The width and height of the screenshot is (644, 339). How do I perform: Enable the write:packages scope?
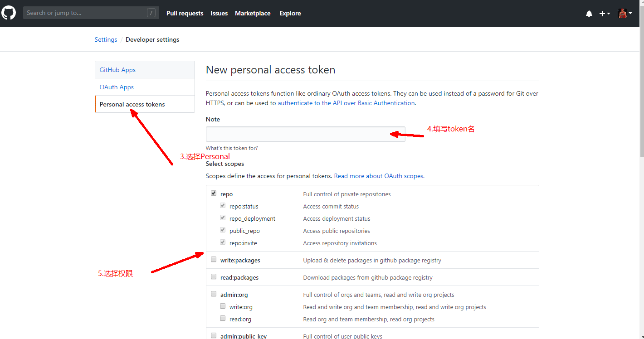[213, 259]
